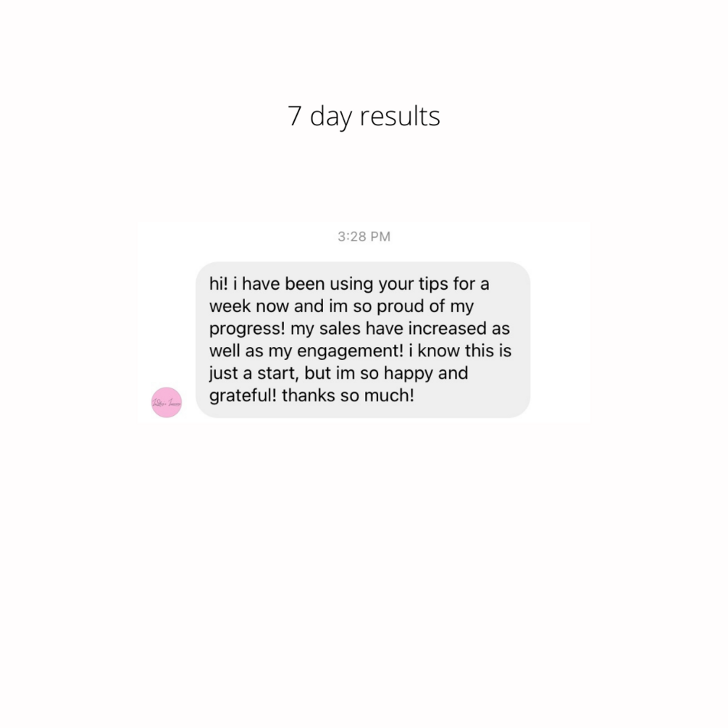The height and width of the screenshot is (728, 728).
Task: Click the greeting "hi!" in the message
Action: point(219,284)
